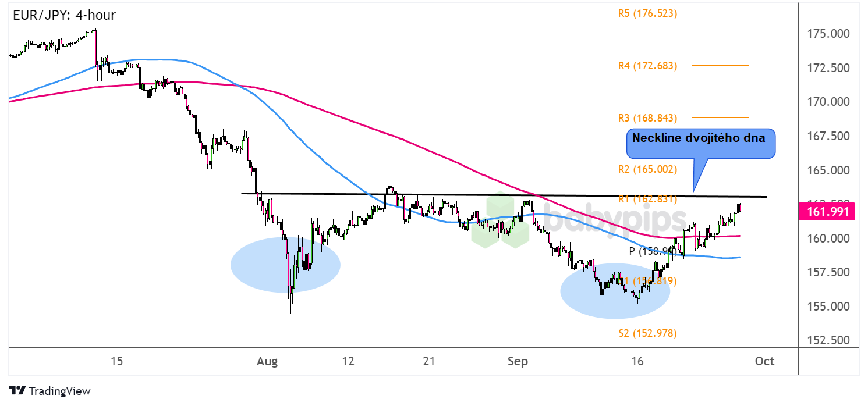
Task: Click the left double-bottom ellipse highlight
Action: click(285, 265)
